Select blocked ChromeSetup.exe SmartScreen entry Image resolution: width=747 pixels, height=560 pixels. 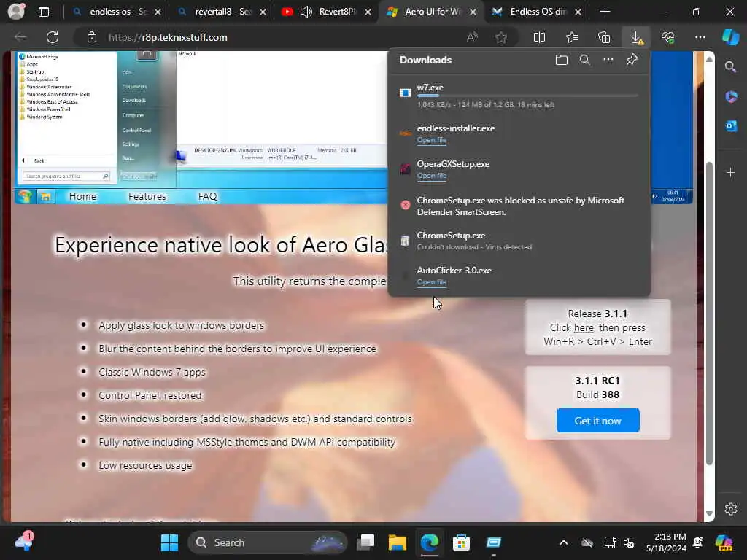click(519, 206)
